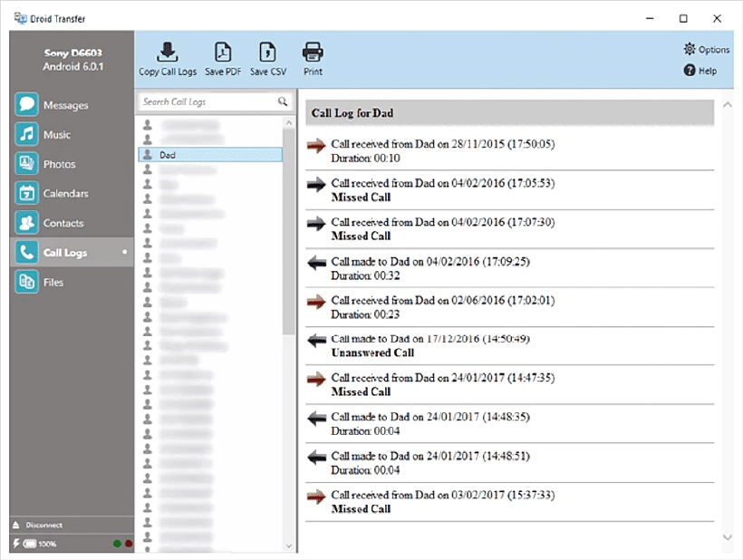Viewport: 743px width, 560px height.
Task: Click the Copy Call Logs icon
Action: [168, 53]
